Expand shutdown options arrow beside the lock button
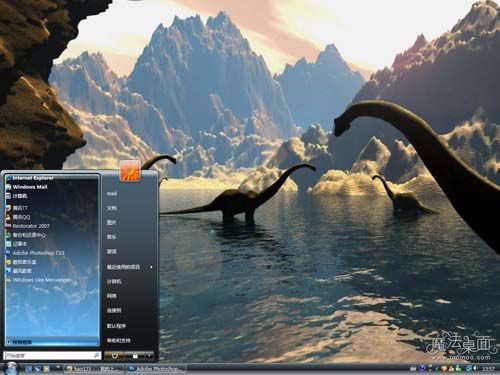Image resolution: width=500 pixels, height=375 pixels. click(149, 356)
